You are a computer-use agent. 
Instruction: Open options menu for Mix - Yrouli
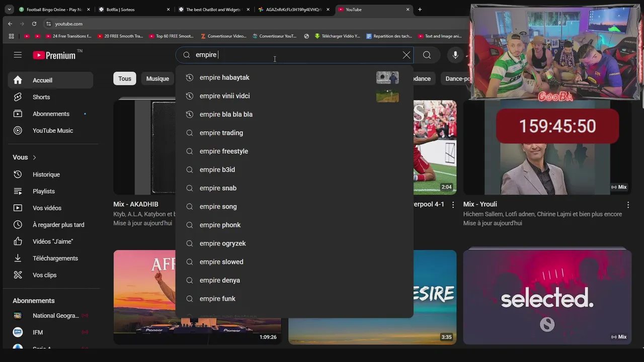pos(628,205)
